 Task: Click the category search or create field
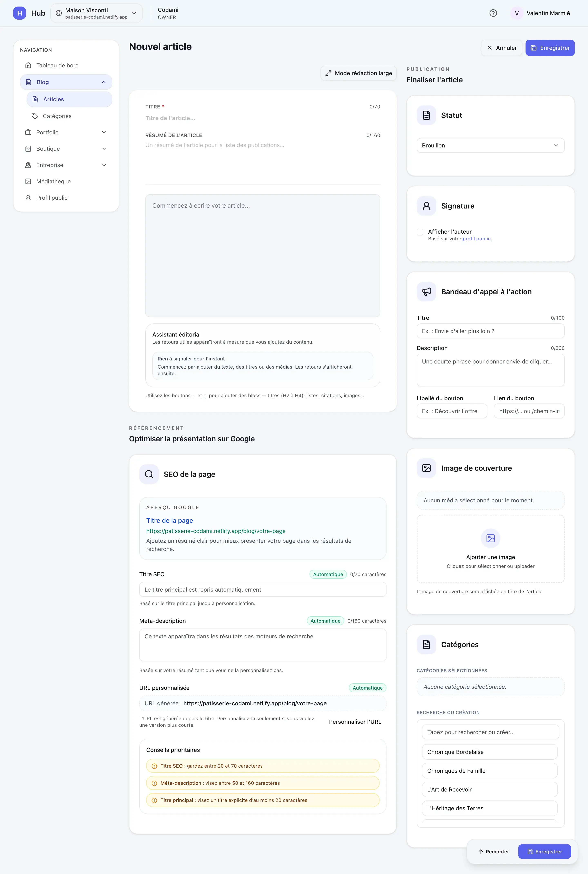(x=490, y=732)
